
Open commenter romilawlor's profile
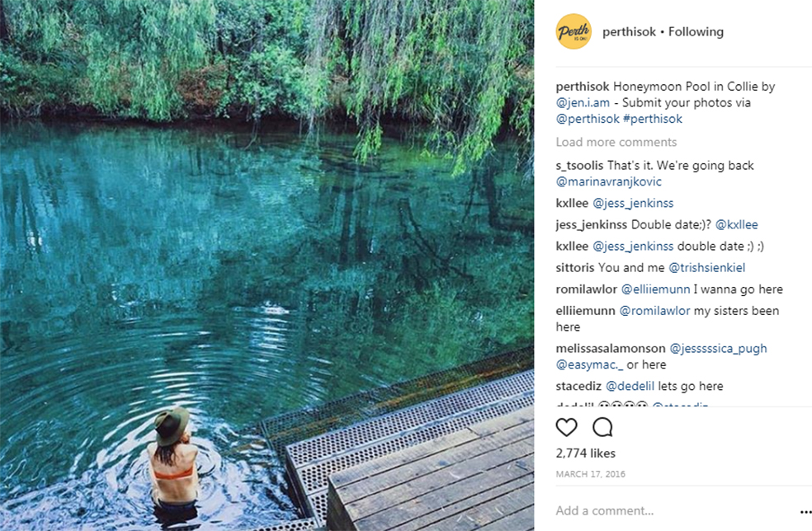tap(586, 289)
